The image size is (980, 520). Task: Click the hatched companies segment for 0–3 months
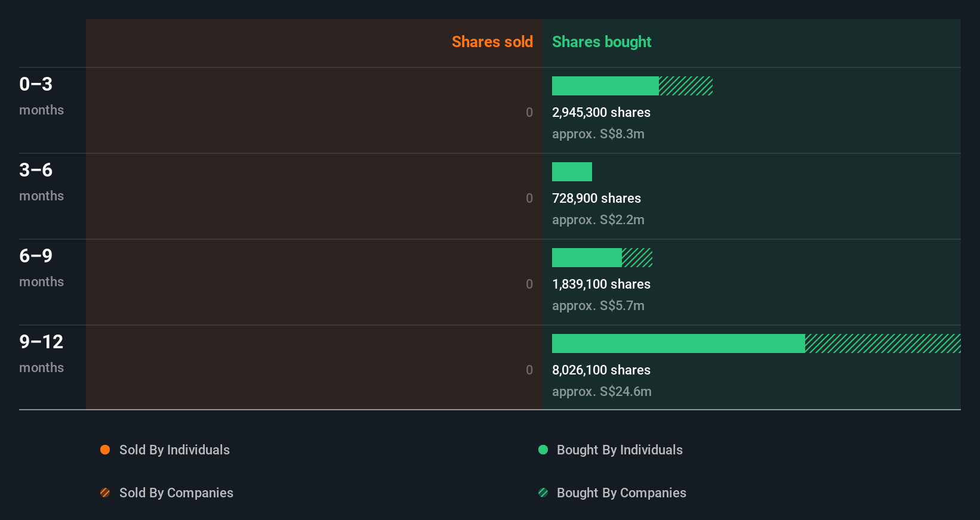click(686, 86)
